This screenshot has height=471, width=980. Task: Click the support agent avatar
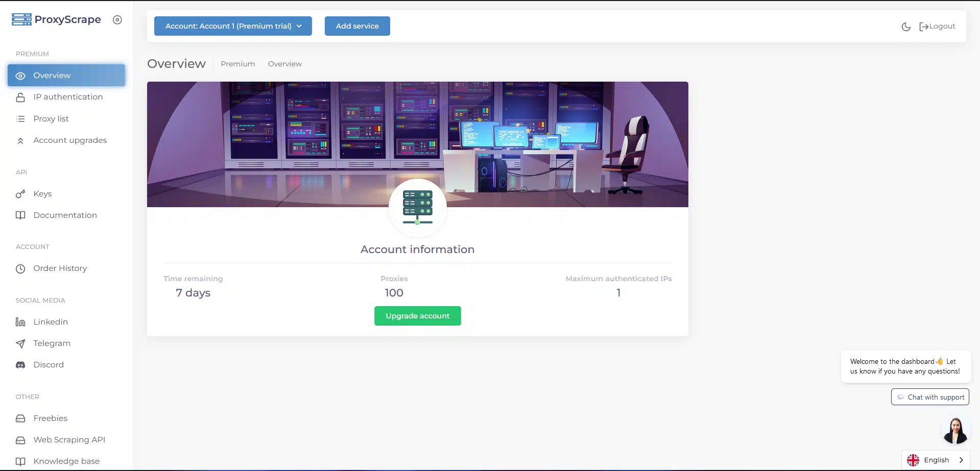(955, 431)
